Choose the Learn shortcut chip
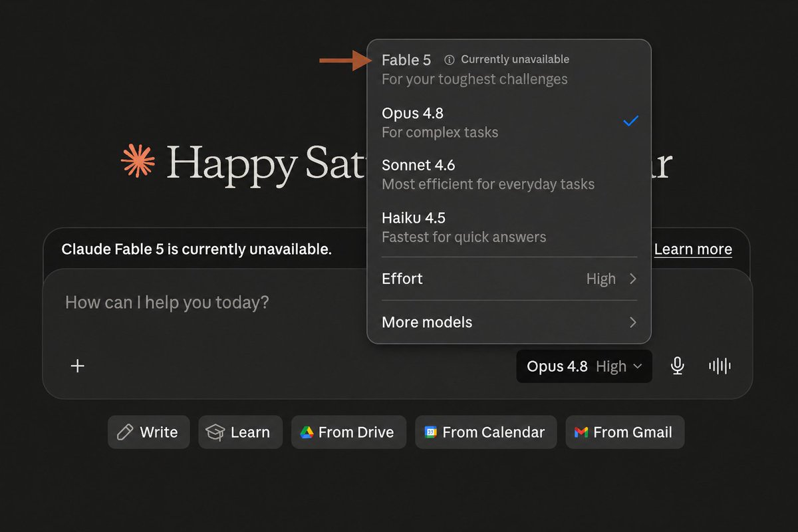798x532 pixels. click(x=240, y=432)
